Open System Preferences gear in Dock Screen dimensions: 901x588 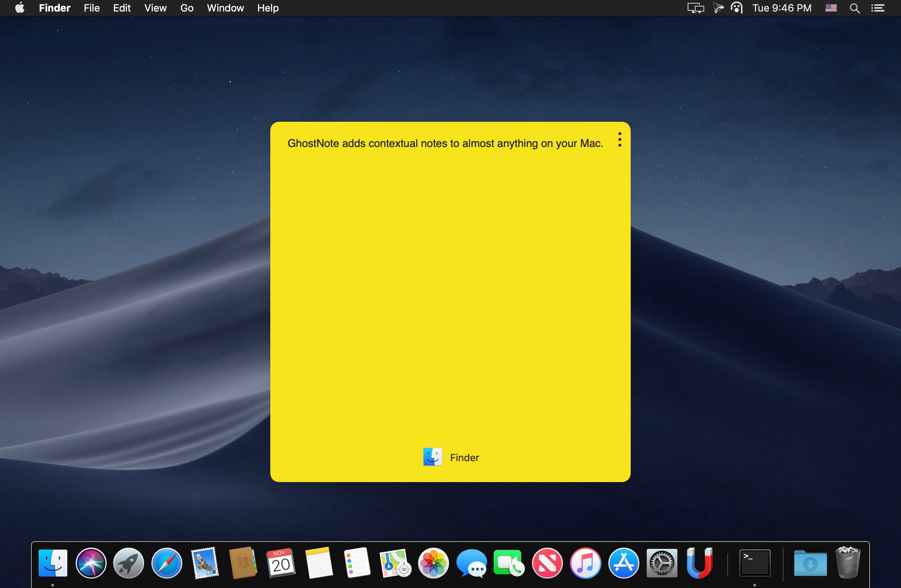point(661,563)
